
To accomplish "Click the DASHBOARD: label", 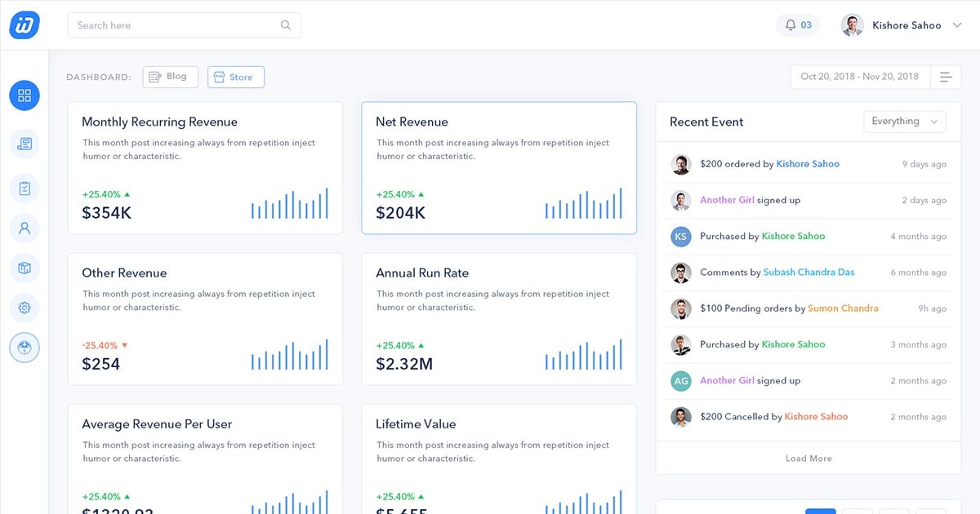I will tap(99, 78).
